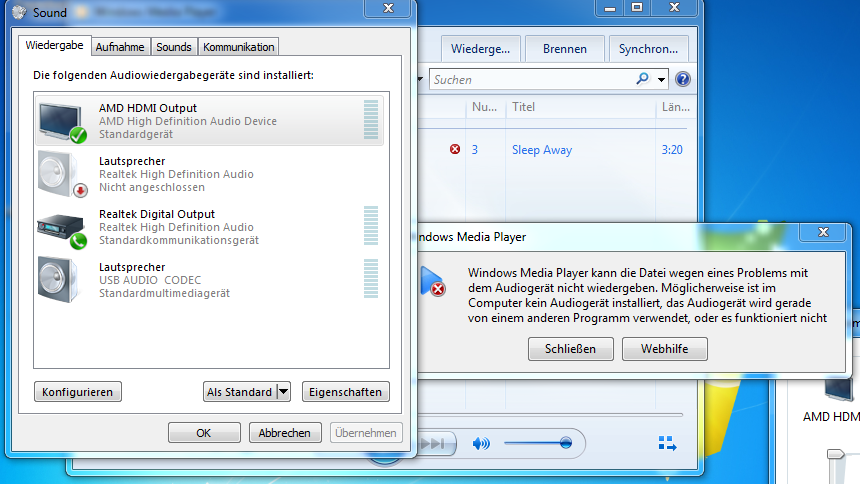The height and width of the screenshot is (484, 860).
Task: Open the Aufnahme tab
Action: pos(120,47)
